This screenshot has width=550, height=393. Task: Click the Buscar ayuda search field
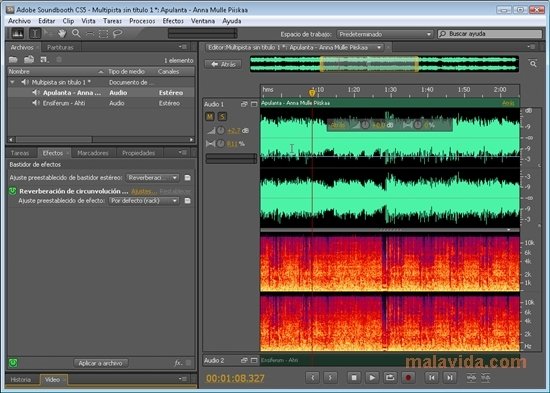point(490,34)
